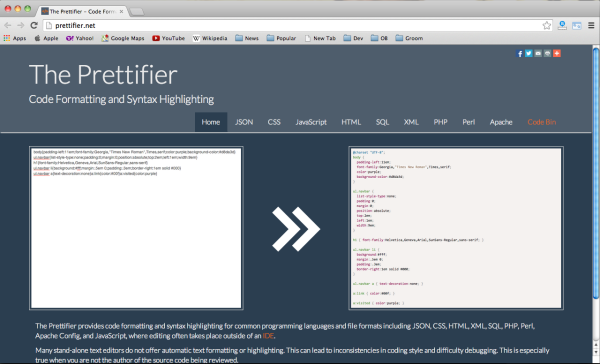600x364 pixels.
Task: Open the Apple bookmark
Action: point(46,38)
